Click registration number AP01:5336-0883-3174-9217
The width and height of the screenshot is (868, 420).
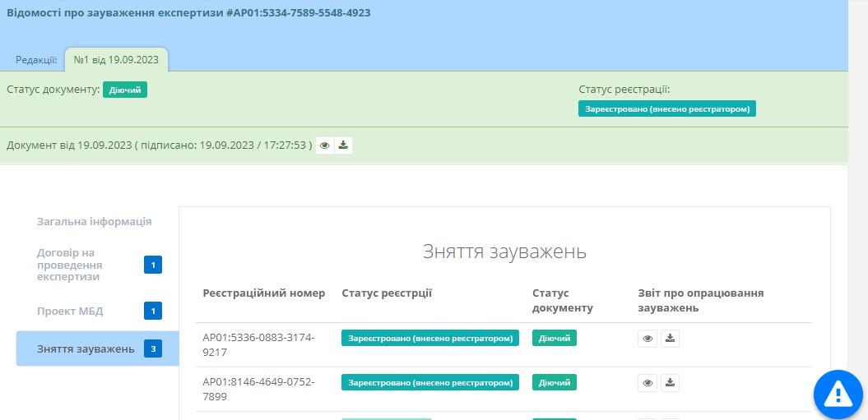(x=258, y=344)
